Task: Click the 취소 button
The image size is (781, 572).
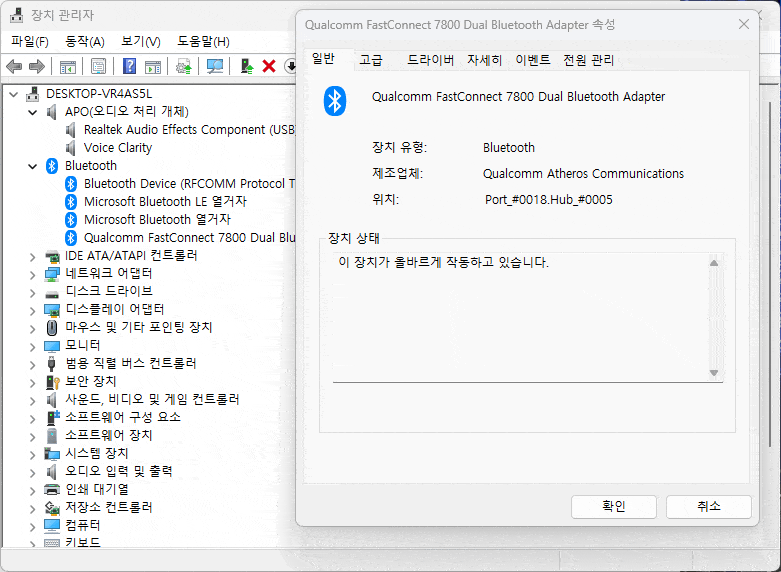Action: click(x=708, y=506)
